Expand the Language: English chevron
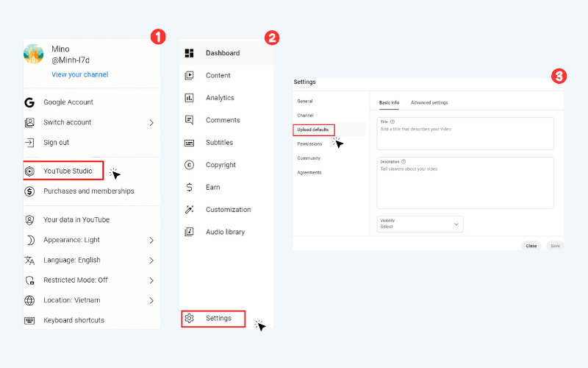Viewport: 588px width, 368px height. pos(151,261)
